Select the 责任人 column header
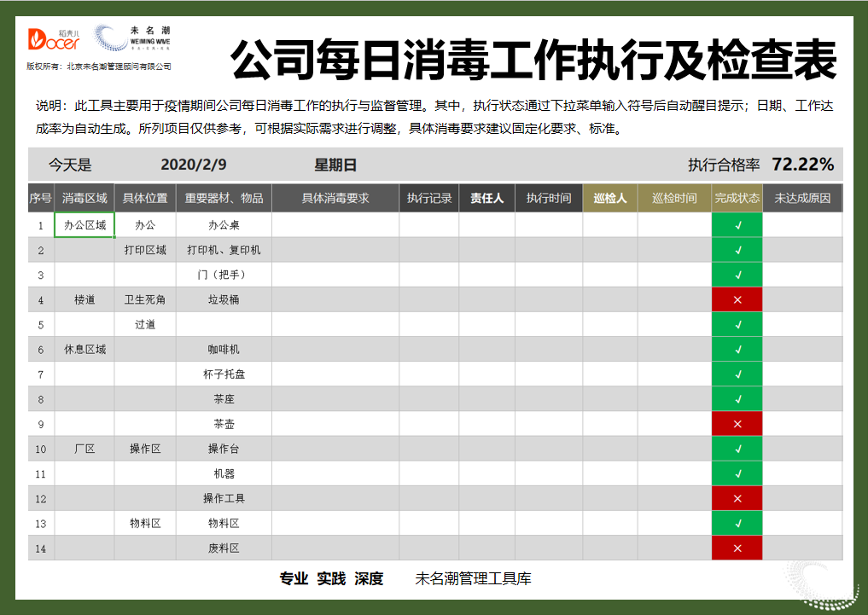 (486, 197)
